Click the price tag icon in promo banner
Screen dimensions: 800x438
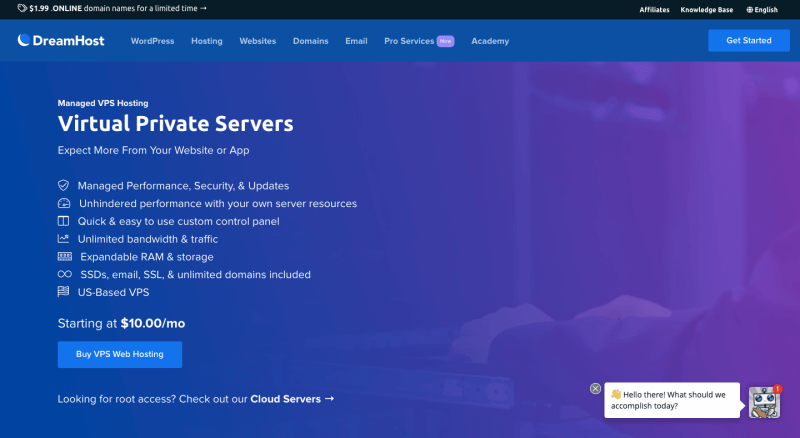[x=22, y=8]
